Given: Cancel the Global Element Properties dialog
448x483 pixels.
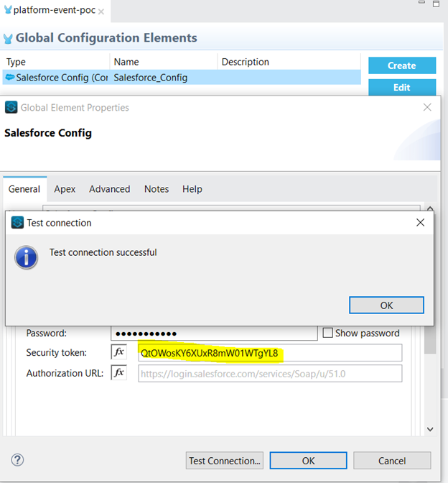Looking at the screenshot, I should [392, 461].
